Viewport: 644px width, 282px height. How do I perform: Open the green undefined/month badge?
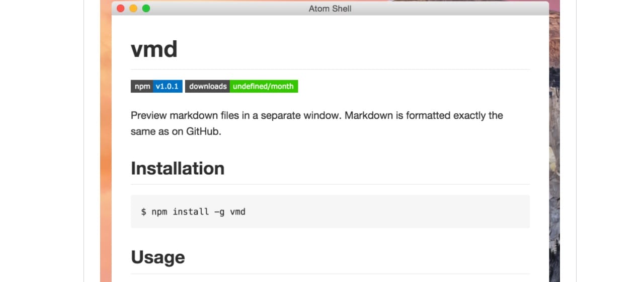[263, 87]
